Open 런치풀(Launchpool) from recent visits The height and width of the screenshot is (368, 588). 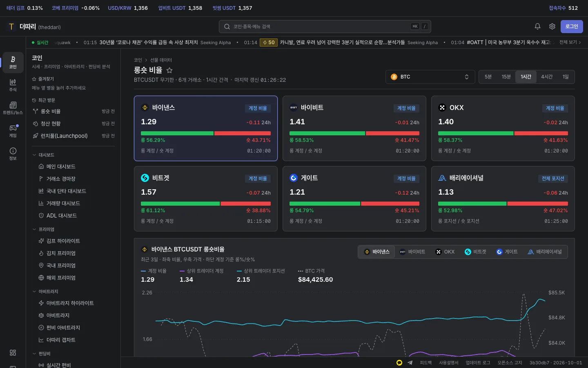coord(73,136)
